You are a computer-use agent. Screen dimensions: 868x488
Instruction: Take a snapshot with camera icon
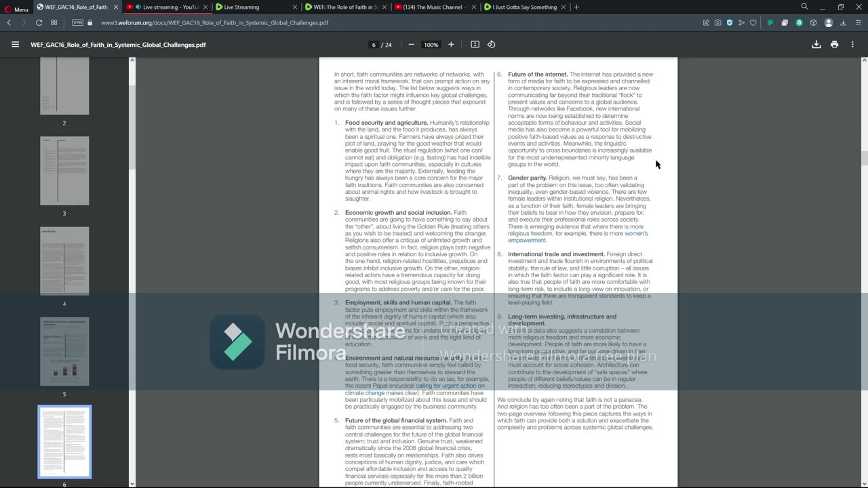pyautogui.click(x=717, y=22)
